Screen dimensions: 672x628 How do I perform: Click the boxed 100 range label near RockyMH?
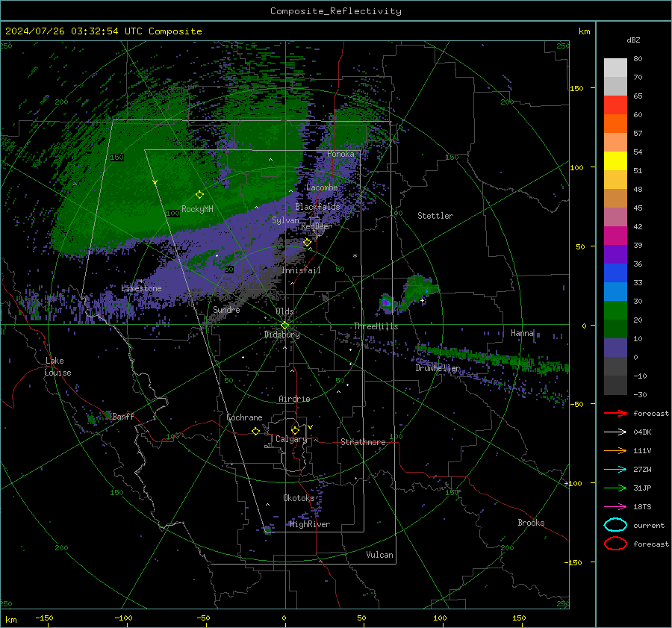pyautogui.click(x=172, y=213)
